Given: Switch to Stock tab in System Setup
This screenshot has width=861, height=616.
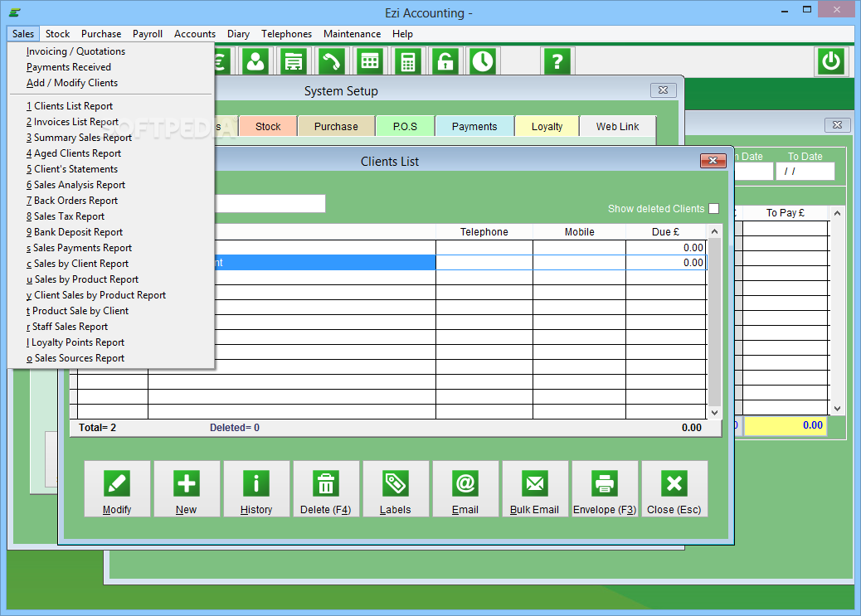Looking at the screenshot, I should [268, 126].
